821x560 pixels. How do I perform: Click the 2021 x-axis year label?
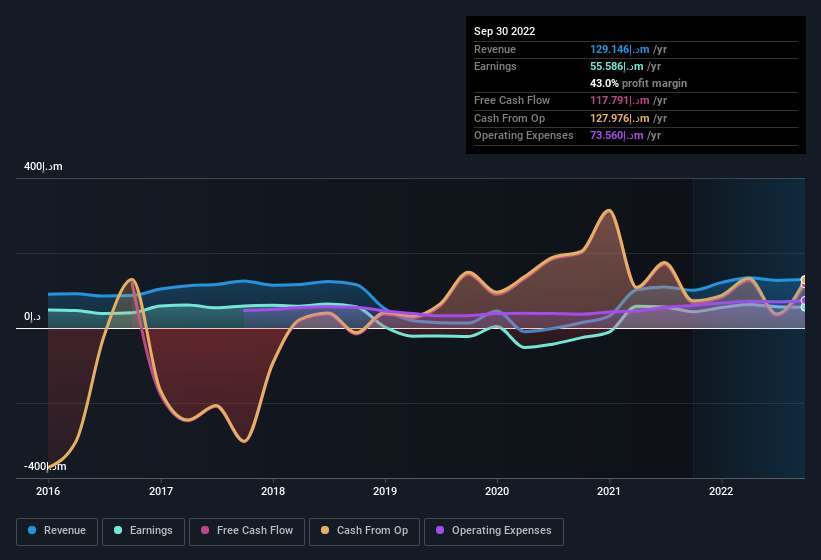[609, 491]
